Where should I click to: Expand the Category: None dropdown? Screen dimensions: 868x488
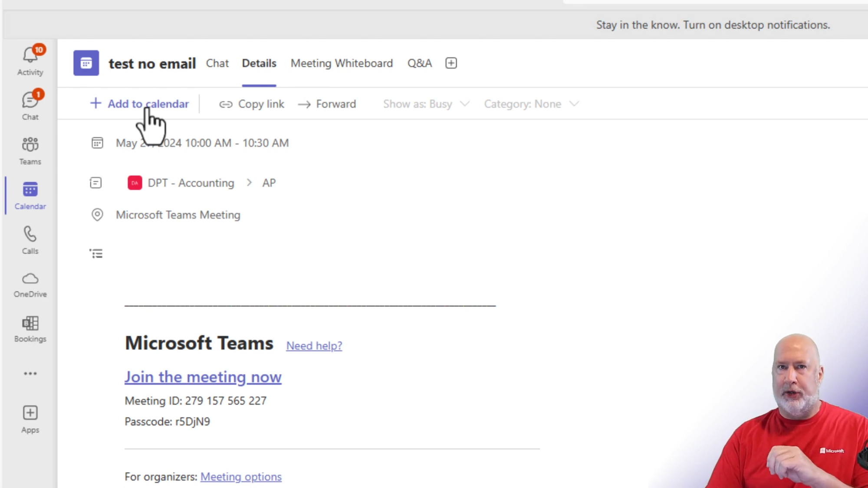point(531,104)
